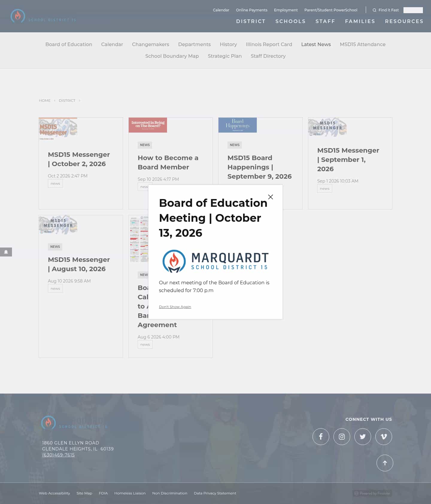This screenshot has width=431, height=504.
Task: Open the STAFF main navigation menu
Action: tap(325, 21)
